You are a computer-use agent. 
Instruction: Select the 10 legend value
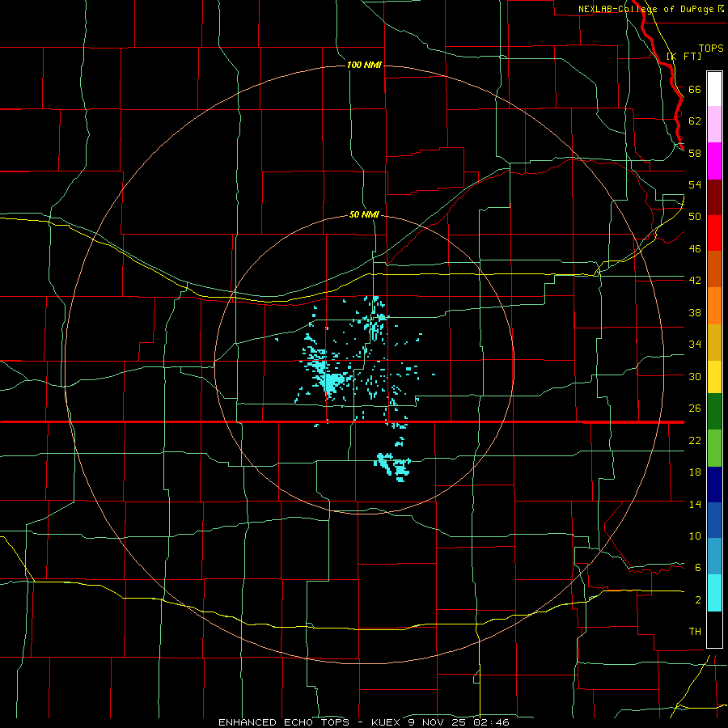click(x=695, y=535)
